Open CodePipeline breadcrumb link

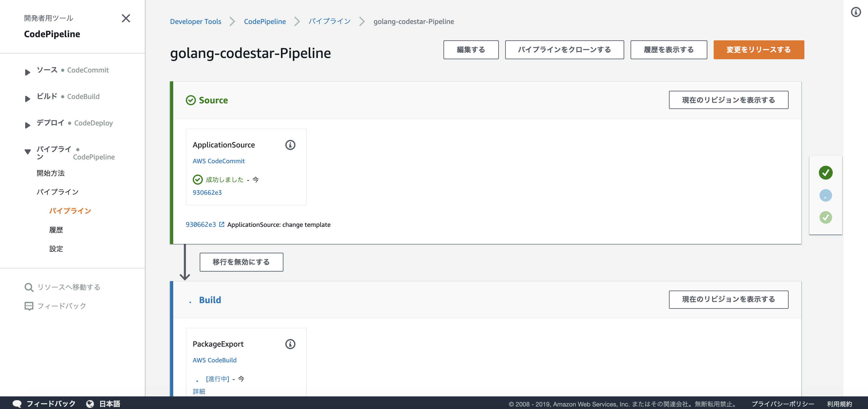coord(265,21)
